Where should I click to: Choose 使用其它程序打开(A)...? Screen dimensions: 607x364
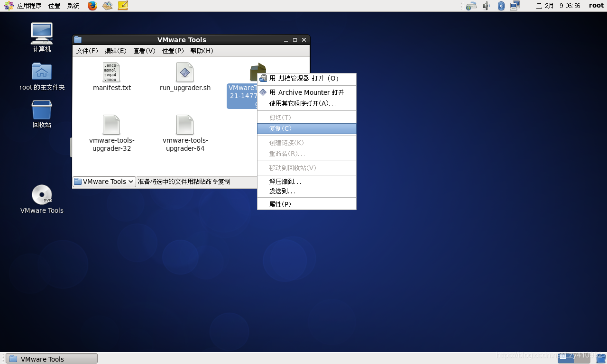(x=307, y=103)
